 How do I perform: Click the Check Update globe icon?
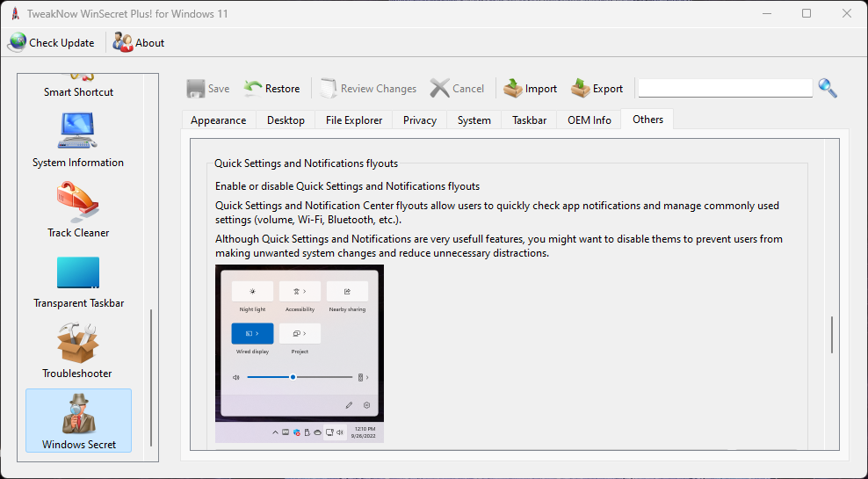(17, 43)
